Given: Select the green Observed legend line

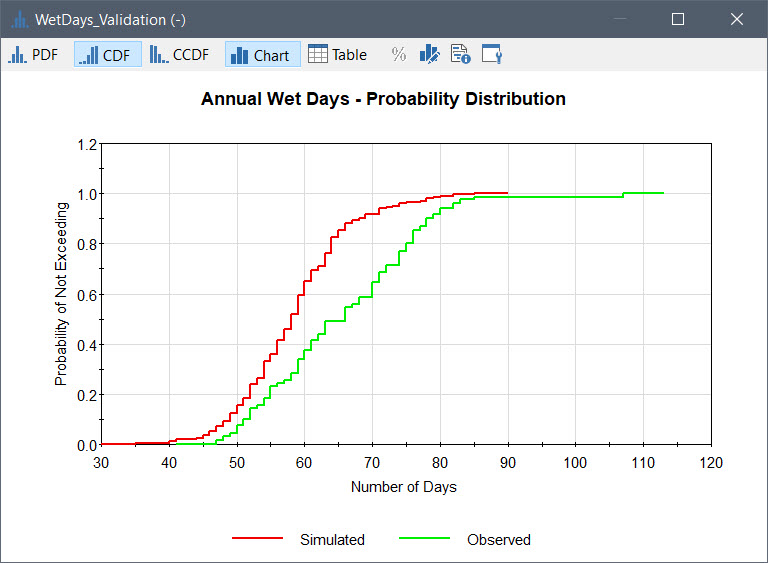Looking at the screenshot, I should pos(424,538).
